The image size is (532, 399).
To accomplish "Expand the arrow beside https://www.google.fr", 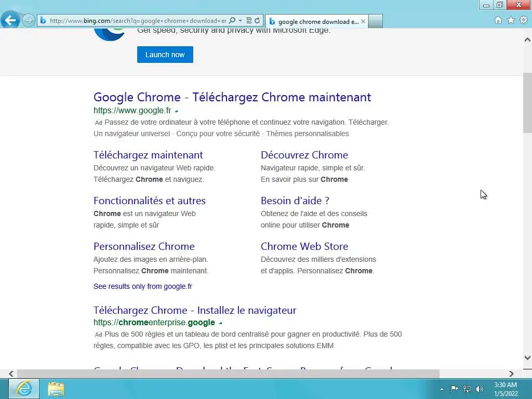I will click(x=176, y=111).
